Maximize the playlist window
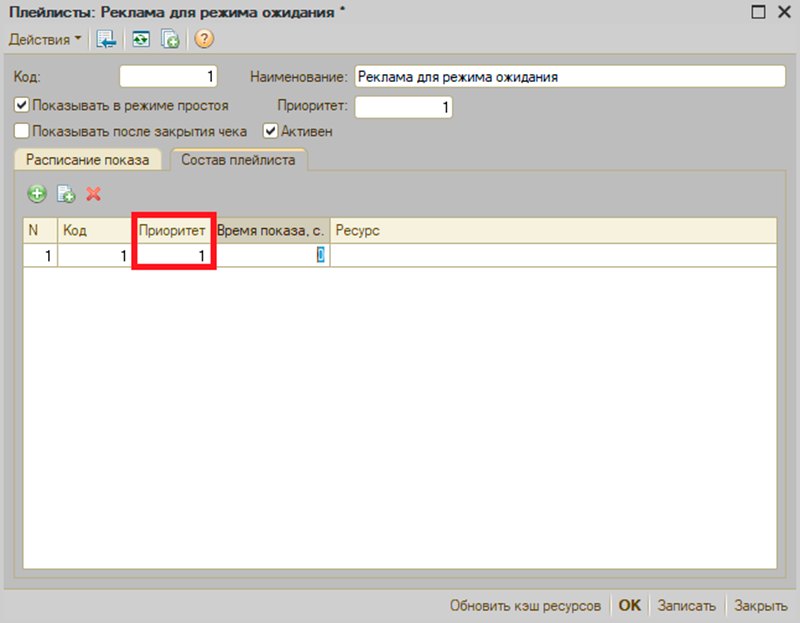This screenshot has height=623, width=800. (x=758, y=12)
